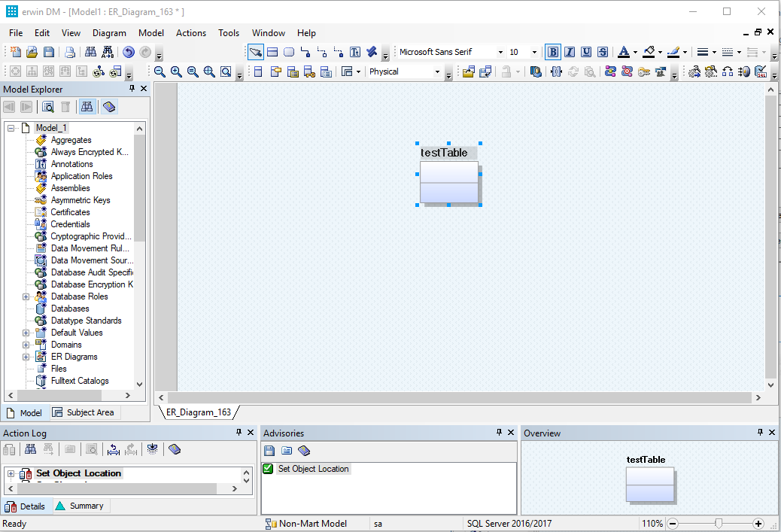Viewport: 781px width, 532px height.
Task: Open the Diagram menu
Action: tap(109, 33)
